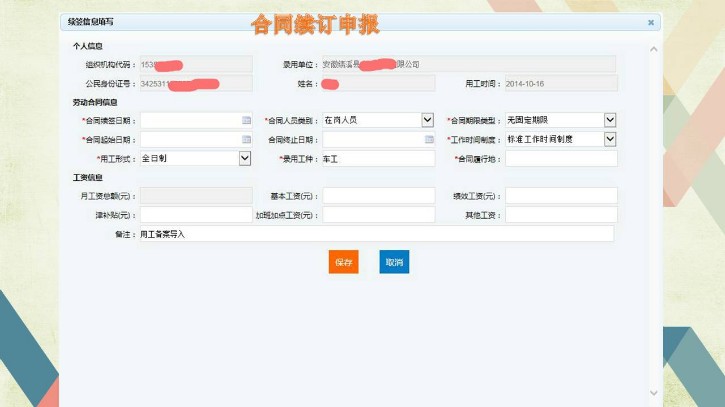Expand the 工作时间制度 dropdown

pos(610,139)
